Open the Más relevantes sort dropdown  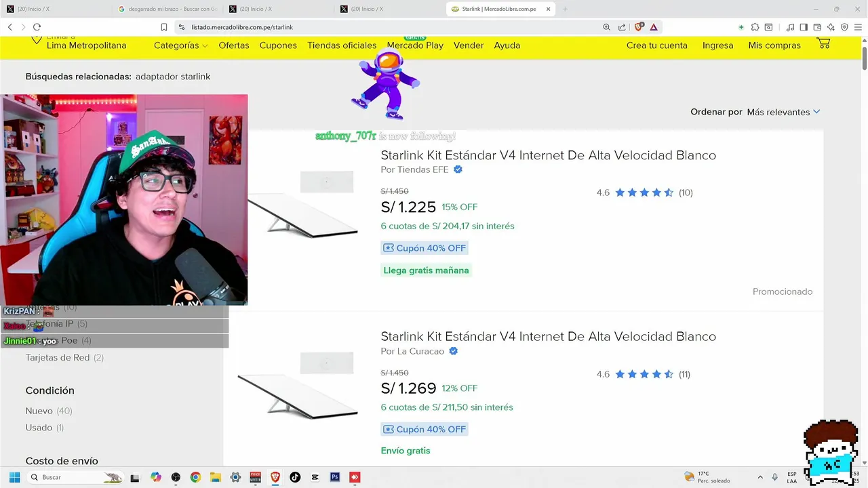pos(783,112)
